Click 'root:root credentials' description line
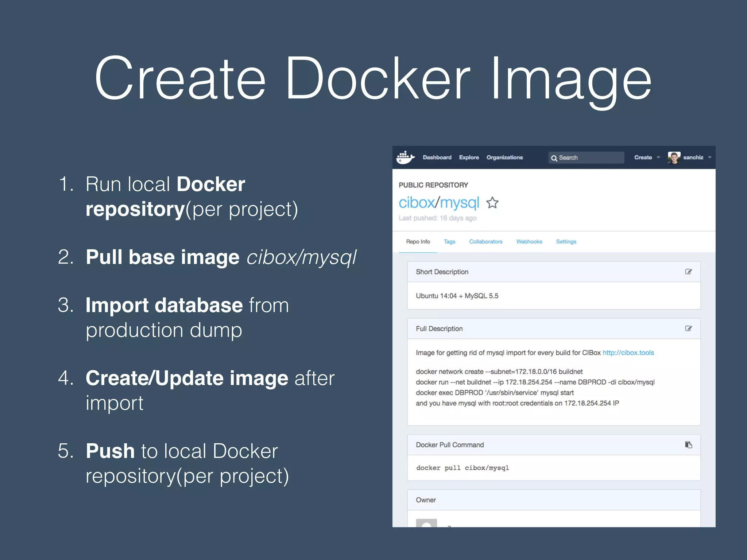The height and width of the screenshot is (560, 747). tap(517, 403)
